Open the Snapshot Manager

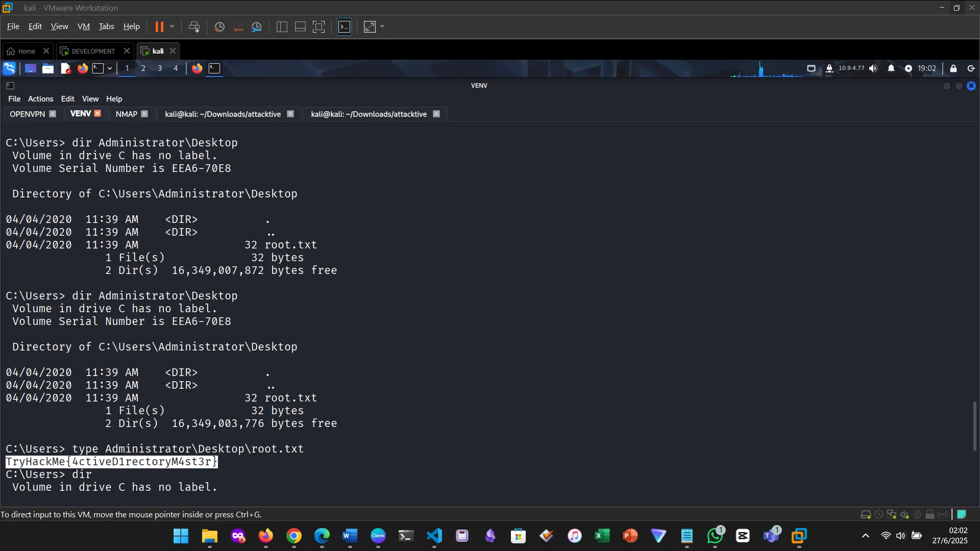point(257,27)
